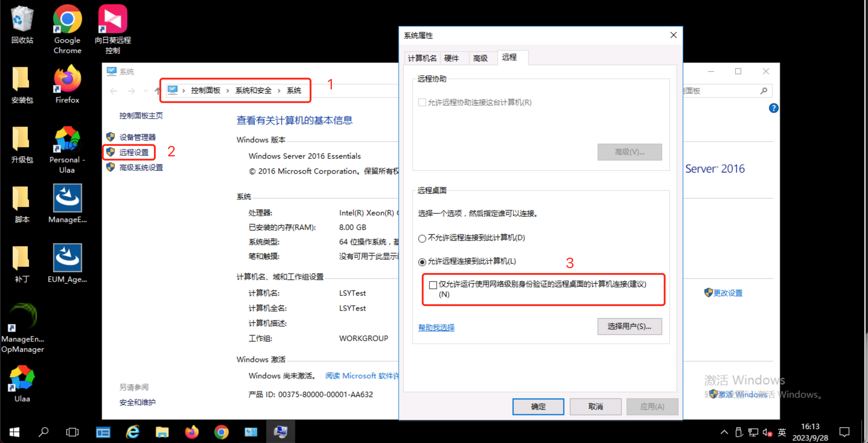Open Server Manager from the taskbar
This screenshot has width=868, height=443.
tap(103, 432)
